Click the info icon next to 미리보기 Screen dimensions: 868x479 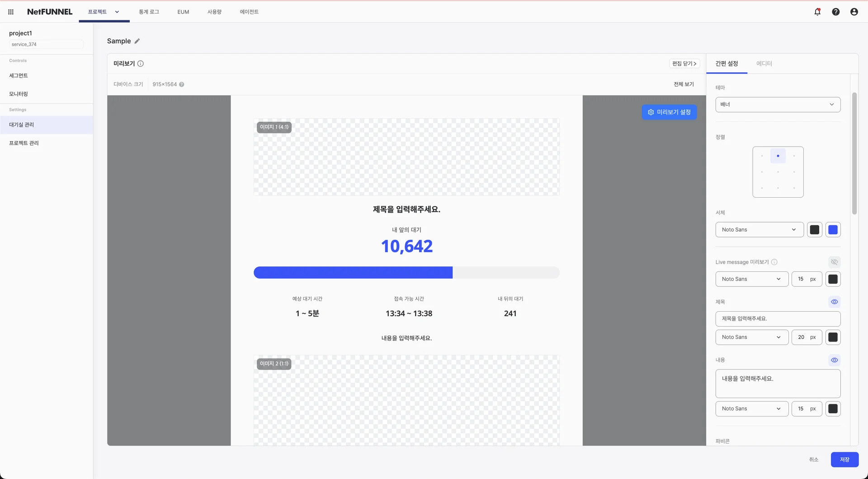141,64
